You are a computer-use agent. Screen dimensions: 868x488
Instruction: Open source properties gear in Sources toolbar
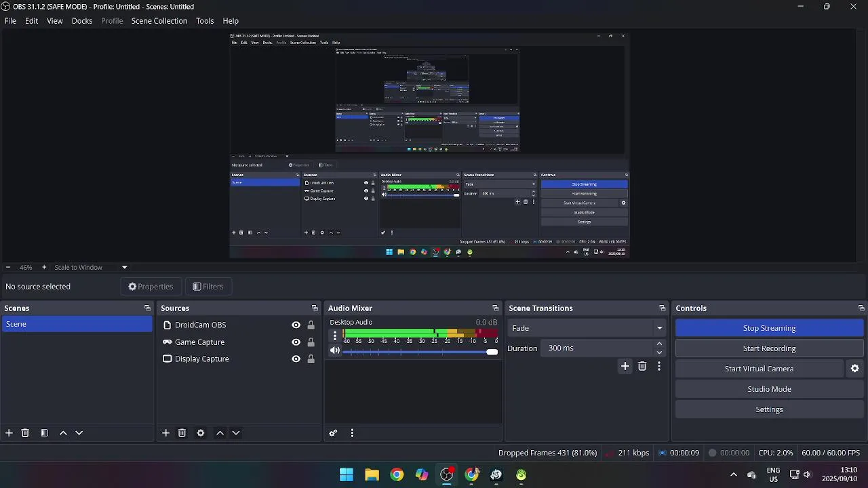tap(201, 433)
